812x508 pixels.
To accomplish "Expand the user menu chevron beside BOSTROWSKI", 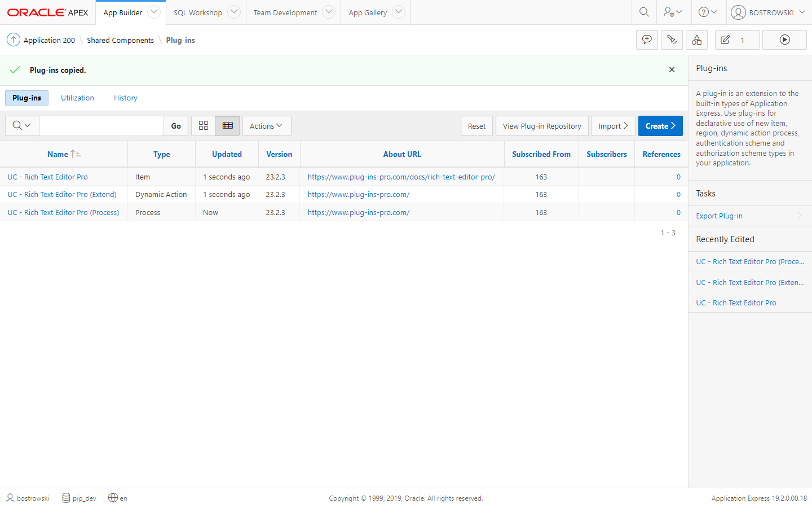I will pyautogui.click(x=802, y=12).
